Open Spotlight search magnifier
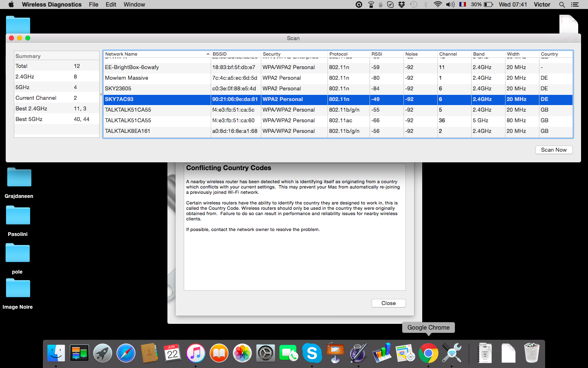 point(562,4)
